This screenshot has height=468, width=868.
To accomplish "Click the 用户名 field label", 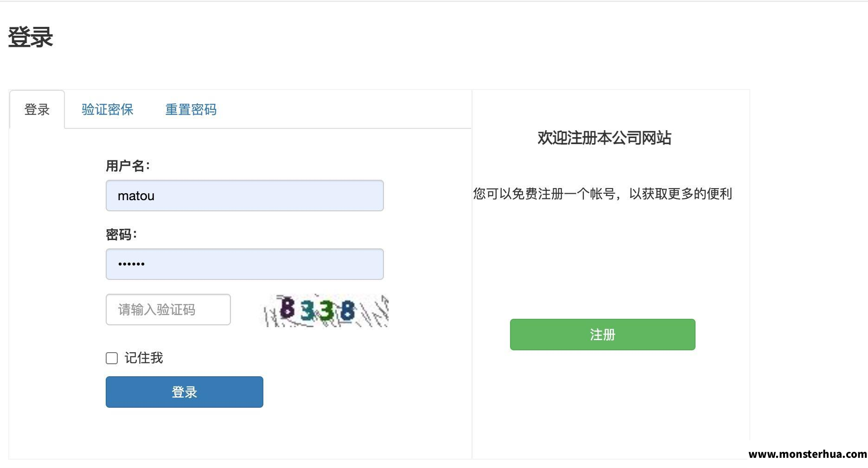I will pyautogui.click(x=128, y=166).
